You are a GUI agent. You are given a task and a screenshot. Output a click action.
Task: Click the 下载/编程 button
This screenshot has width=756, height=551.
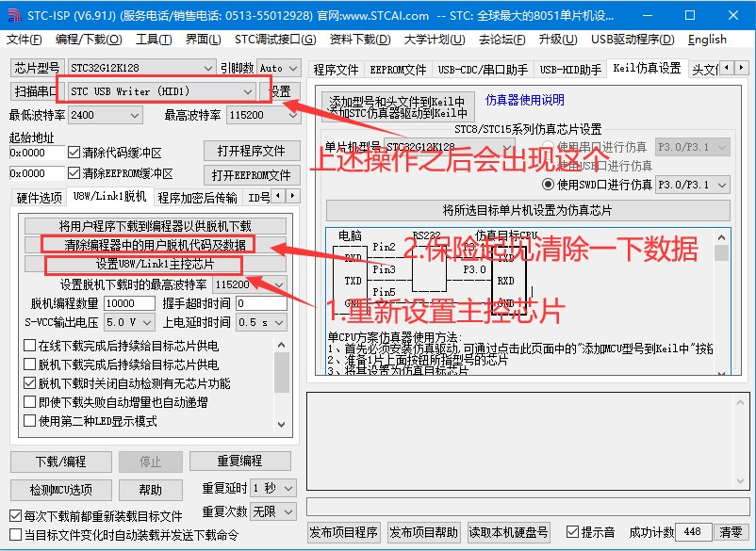point(60,462)
